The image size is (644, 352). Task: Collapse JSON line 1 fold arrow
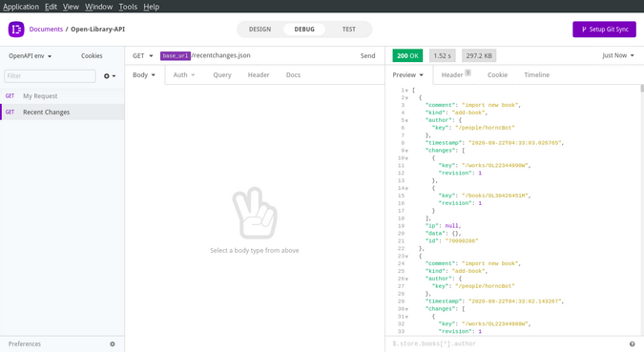(406, 91)
